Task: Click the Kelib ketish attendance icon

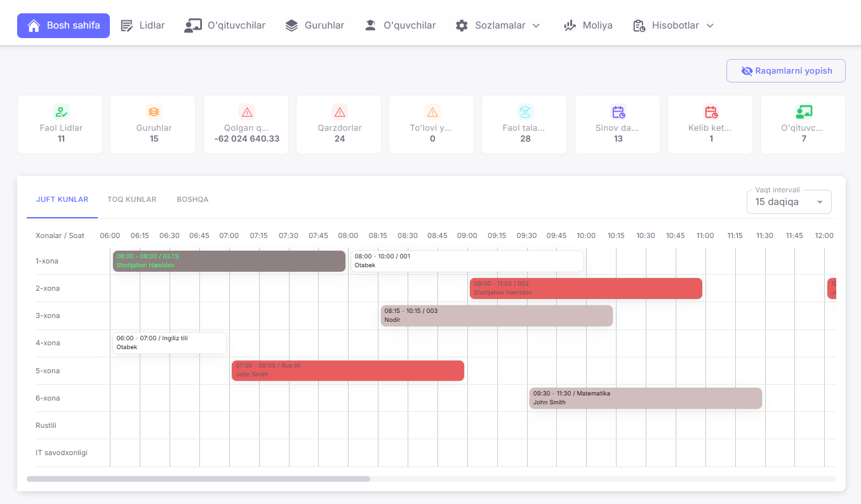Action: [710, 111]
